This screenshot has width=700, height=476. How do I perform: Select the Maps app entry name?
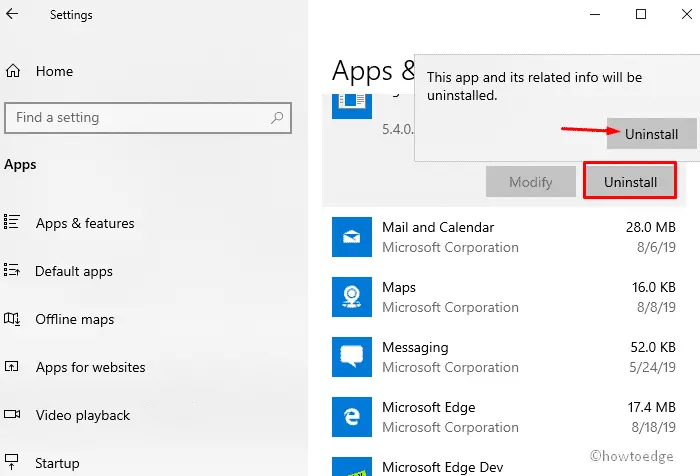point(399,288)
